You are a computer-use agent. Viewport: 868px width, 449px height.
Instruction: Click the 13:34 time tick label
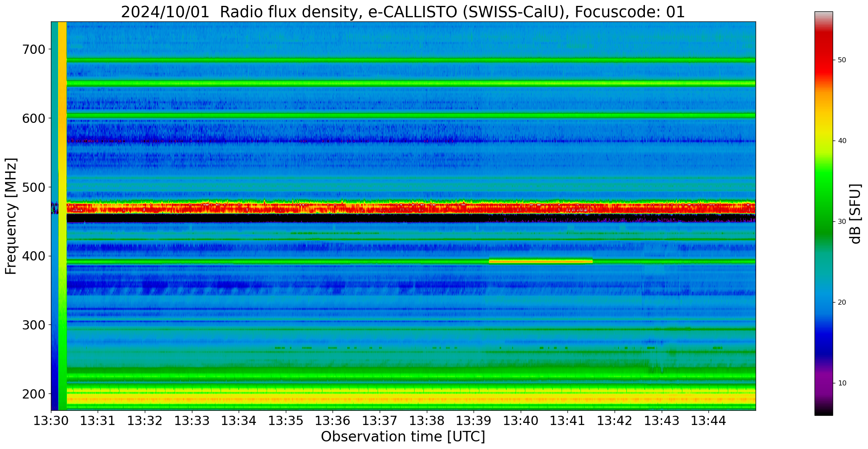(x=239, y=421)
